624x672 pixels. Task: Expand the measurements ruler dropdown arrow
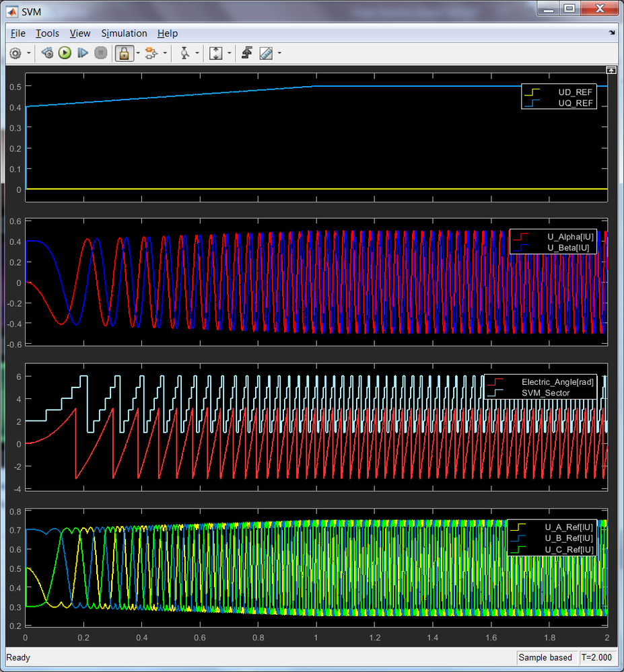point(279,53)
